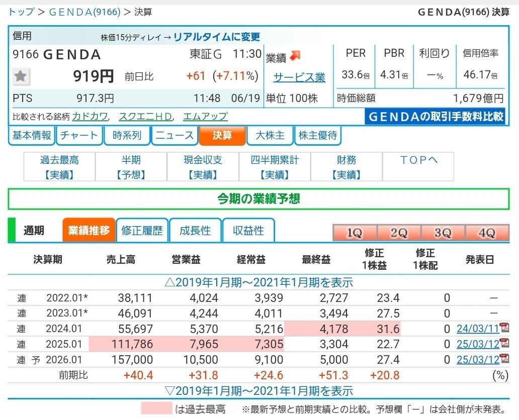Click the pink は過去最高 legend swatch

[x=156, y=408]
